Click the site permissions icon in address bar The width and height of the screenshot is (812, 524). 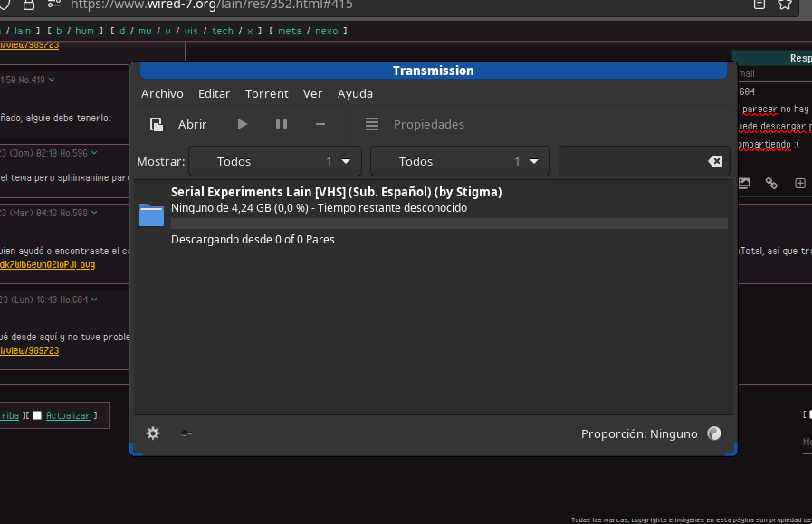click(x=53, y=5)
